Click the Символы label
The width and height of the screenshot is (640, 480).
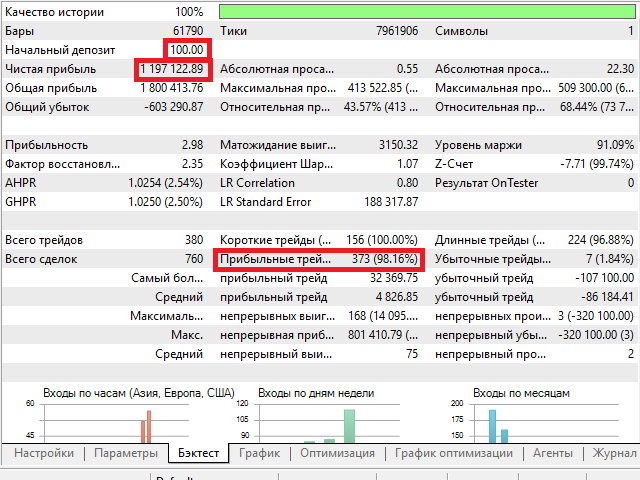(x=461, y=31)
